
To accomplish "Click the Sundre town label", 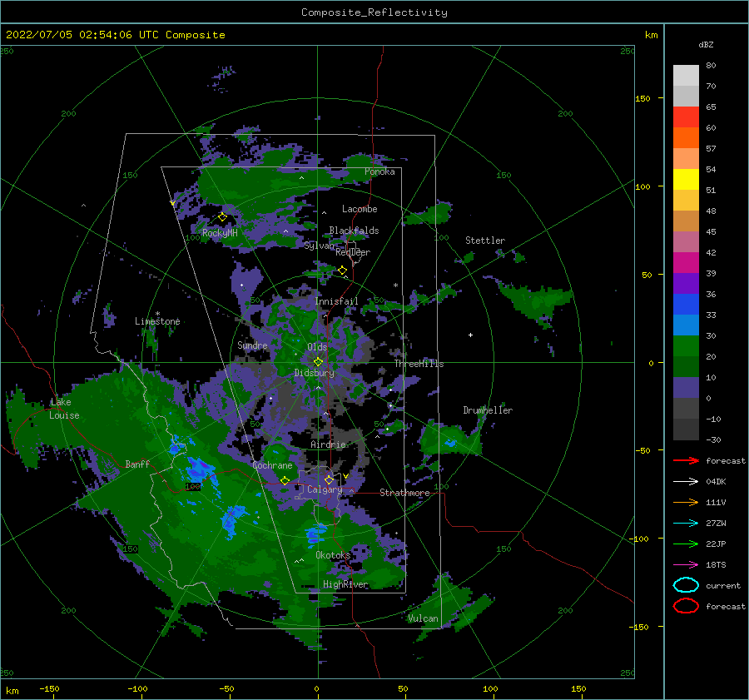I will click(x=252, y=345).
